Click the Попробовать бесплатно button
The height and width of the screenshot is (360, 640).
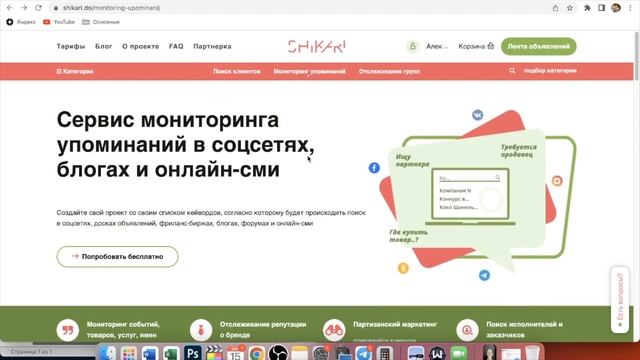pyautogui.click(x=118, y=257)
